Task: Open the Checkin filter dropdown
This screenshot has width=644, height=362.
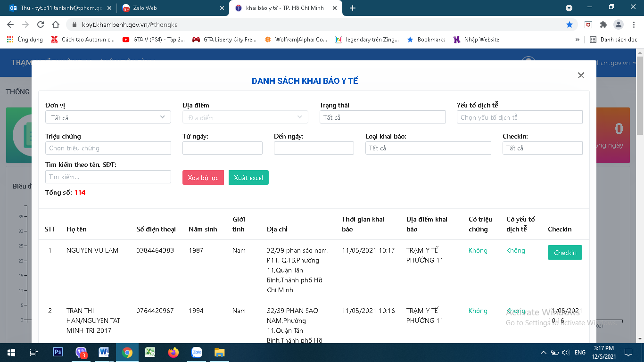Action: (x=542, y=148)
